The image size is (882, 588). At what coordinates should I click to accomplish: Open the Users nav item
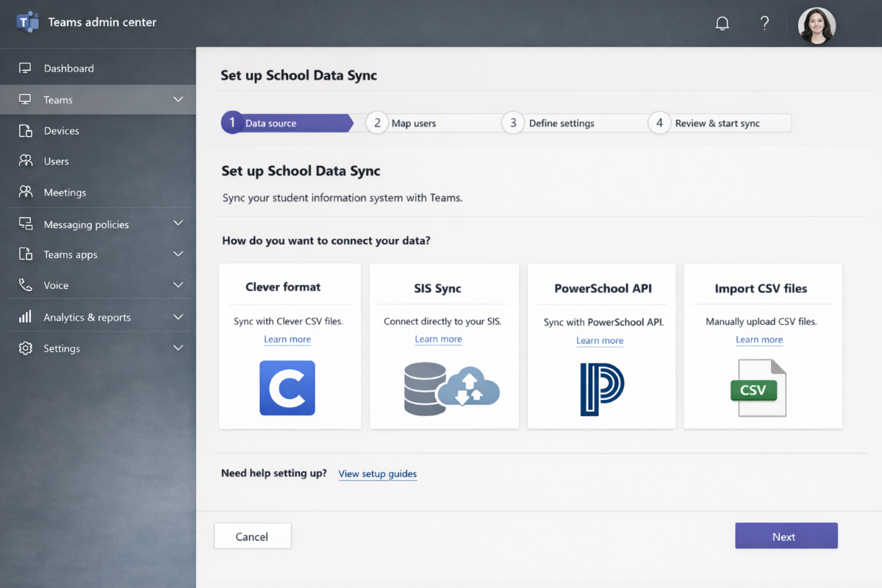click(x=98, y=161)
